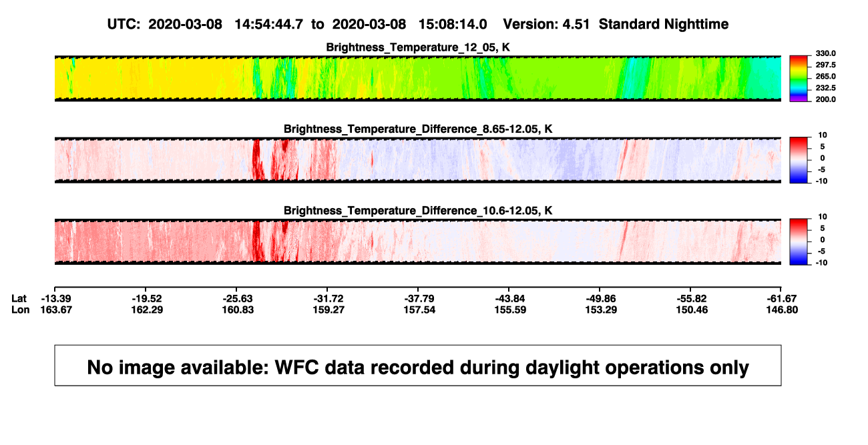
Task: Click latitude value '-25.63'
Action: [x=238, y=298]
